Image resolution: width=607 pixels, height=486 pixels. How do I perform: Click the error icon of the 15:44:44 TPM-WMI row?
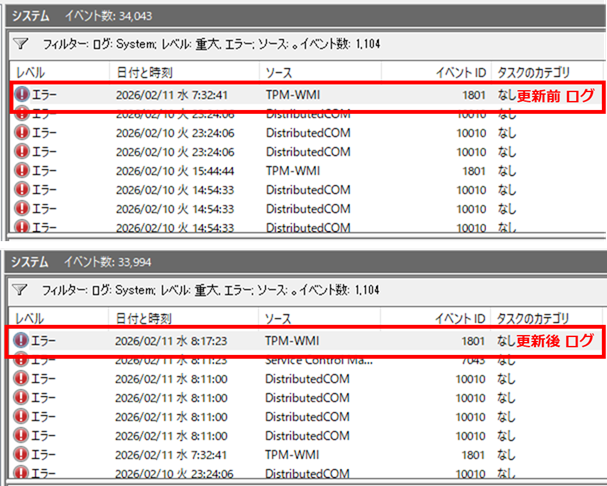tap(23, 171)
